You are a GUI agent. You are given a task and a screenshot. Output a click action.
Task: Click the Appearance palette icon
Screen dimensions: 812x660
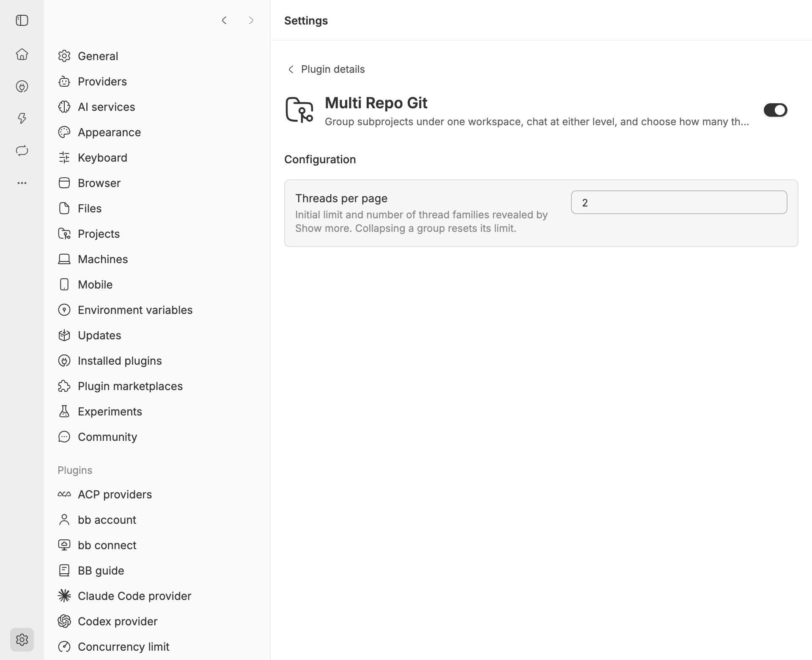(64, 132)
